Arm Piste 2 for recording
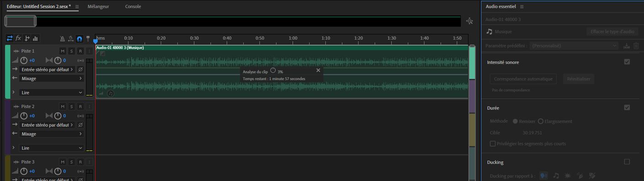The image size is (644, 181). pos(80,106)
